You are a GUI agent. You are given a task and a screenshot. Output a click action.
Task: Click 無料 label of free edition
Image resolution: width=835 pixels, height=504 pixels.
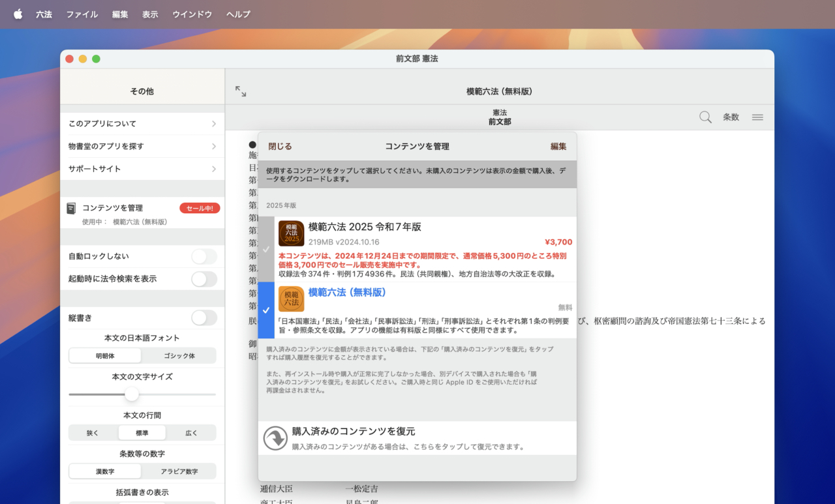pos(565,308)
